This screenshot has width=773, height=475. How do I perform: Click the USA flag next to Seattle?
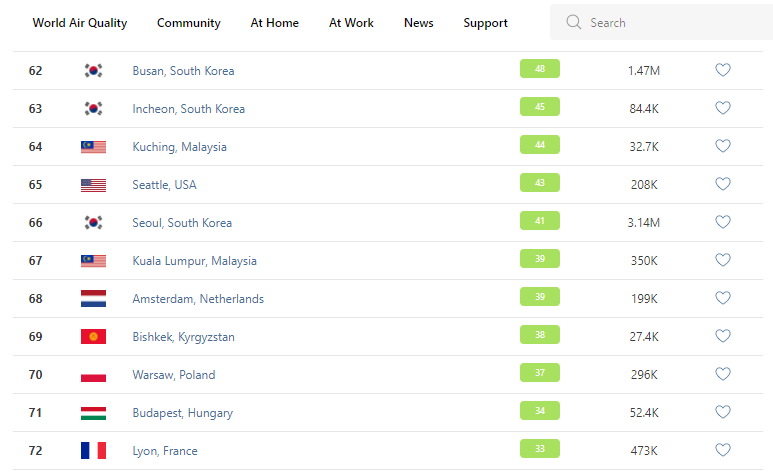93,185
